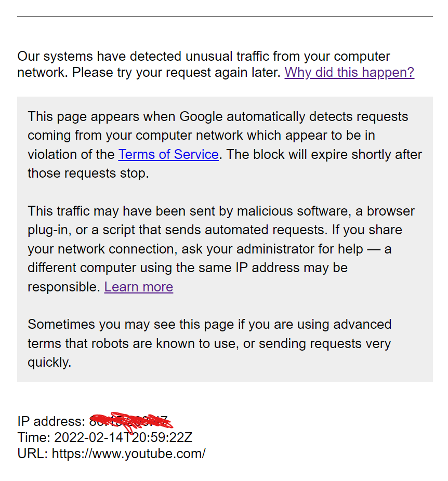Click the red-scribbled IP address value
Viewport: 448px width, 481px height.
pyautogui.click(x=131, y=421)
